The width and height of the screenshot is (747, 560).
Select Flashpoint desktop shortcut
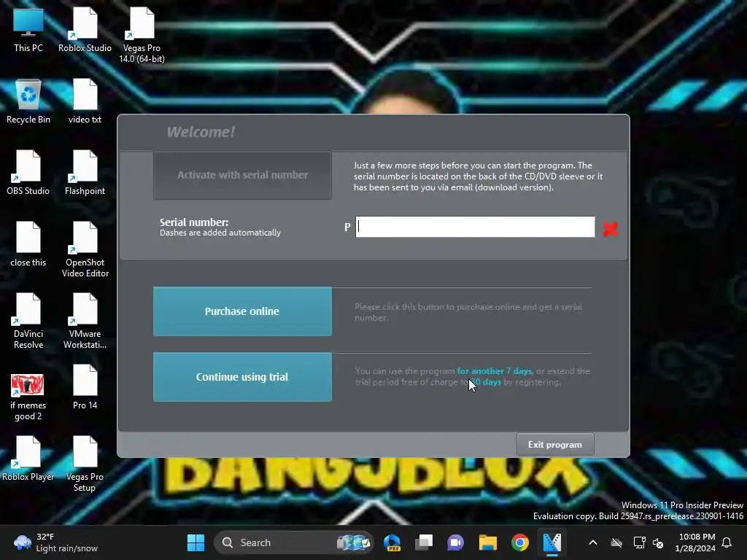[85, 173]
